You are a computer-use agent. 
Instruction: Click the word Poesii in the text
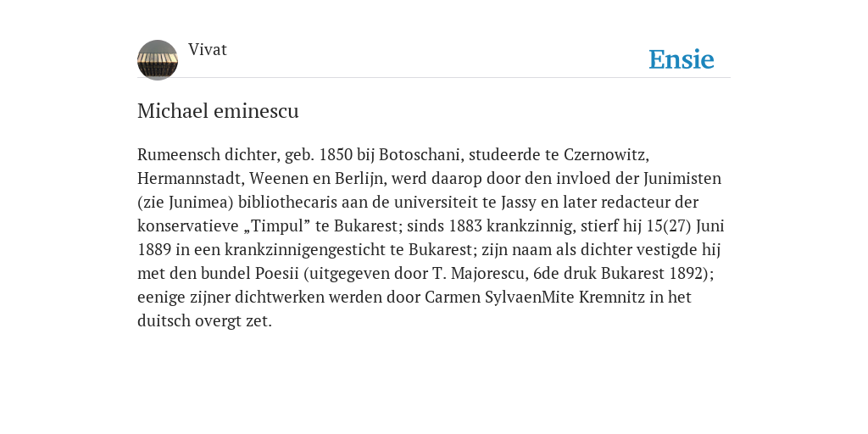pyautogui.click(x=277, y=274)
